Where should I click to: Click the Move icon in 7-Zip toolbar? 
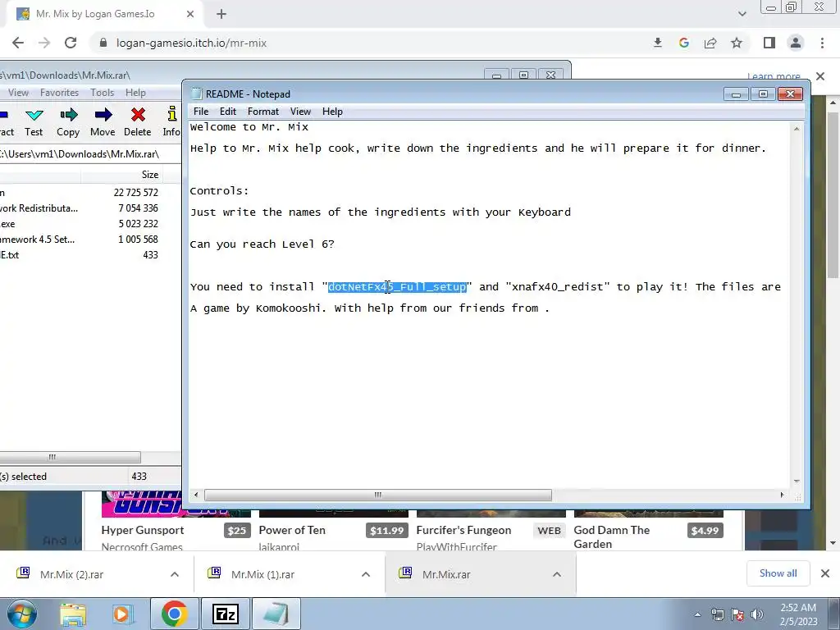coord(103,122)
